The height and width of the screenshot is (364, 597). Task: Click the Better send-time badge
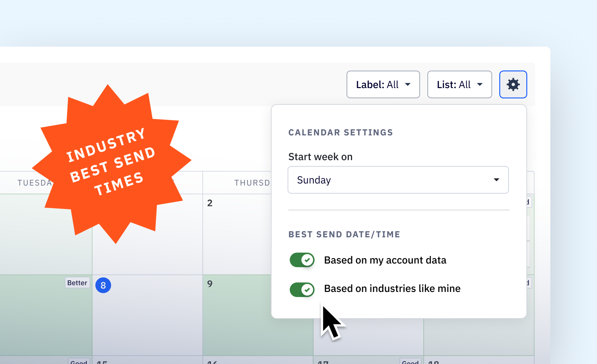pos(77,282)
